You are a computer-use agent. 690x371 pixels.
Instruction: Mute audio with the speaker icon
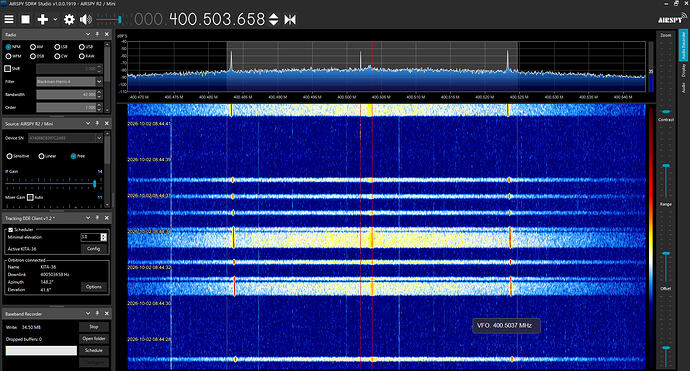pyautogui.click(x=85, y=19)
